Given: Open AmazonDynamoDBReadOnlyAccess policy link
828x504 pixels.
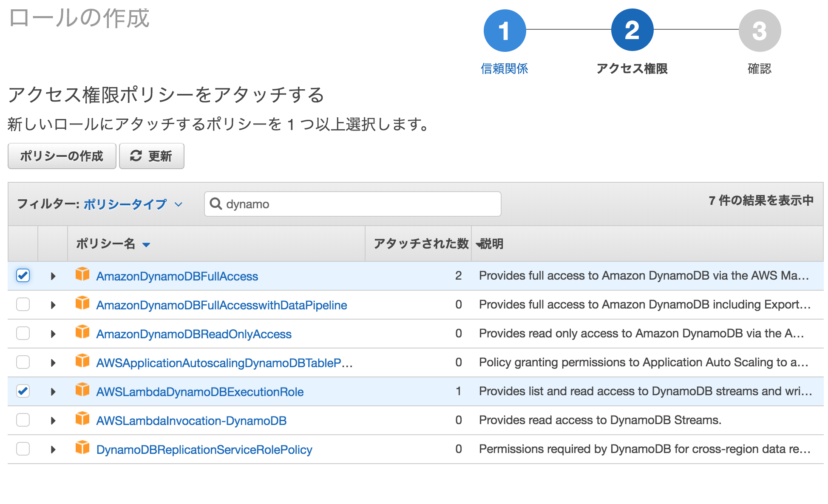Looking at the screenshot, I should pos(194,334).
